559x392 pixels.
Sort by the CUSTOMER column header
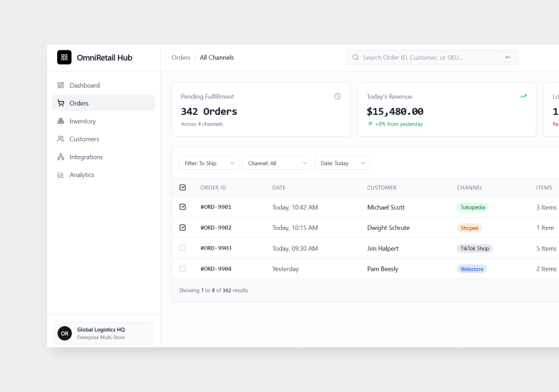pos(381,188)
